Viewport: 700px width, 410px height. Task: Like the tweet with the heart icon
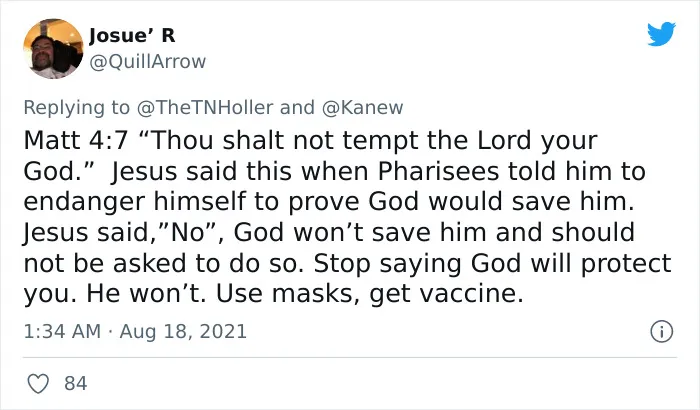coord(38,384)
